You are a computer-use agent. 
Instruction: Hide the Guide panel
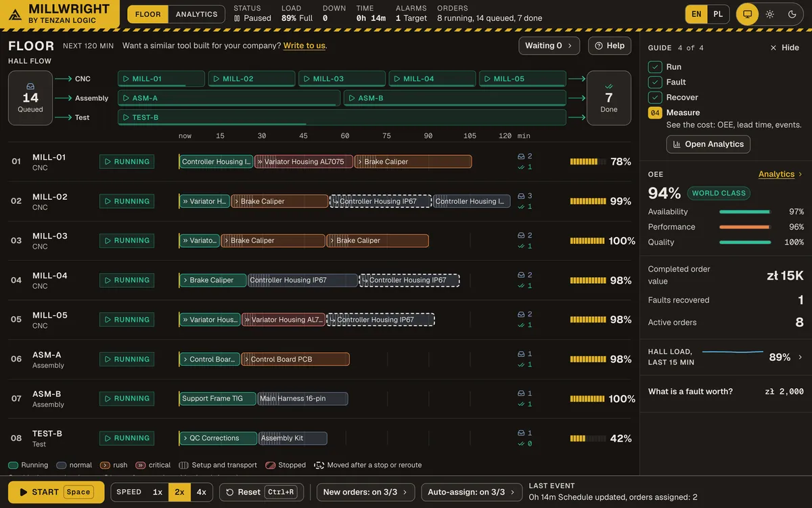click(785, 48)
